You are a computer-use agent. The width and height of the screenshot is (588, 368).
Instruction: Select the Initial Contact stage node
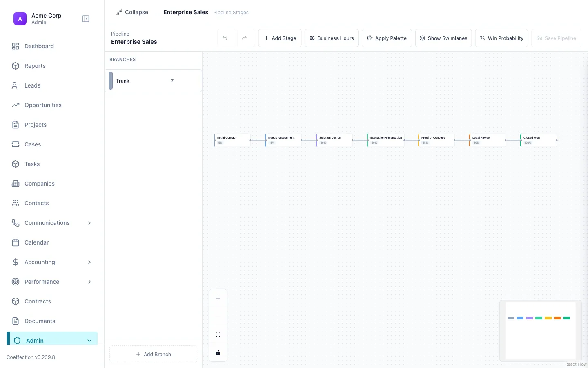232,140
